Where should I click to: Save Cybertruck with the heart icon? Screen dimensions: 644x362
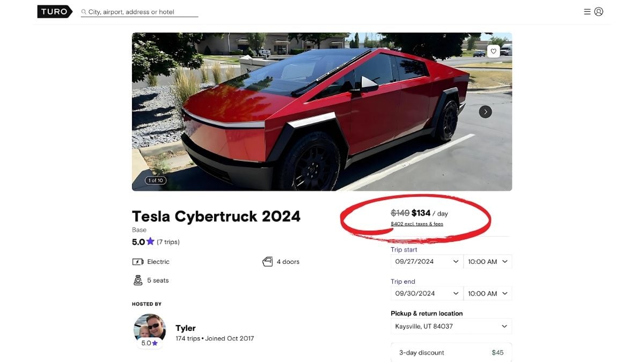(x=493, y=51)
